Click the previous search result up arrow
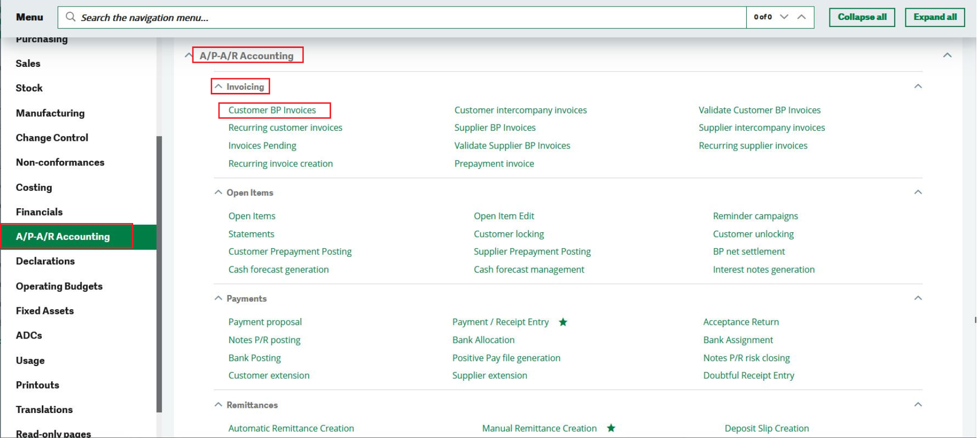Viewport: 980px width, 438px height. click(802, 17)
